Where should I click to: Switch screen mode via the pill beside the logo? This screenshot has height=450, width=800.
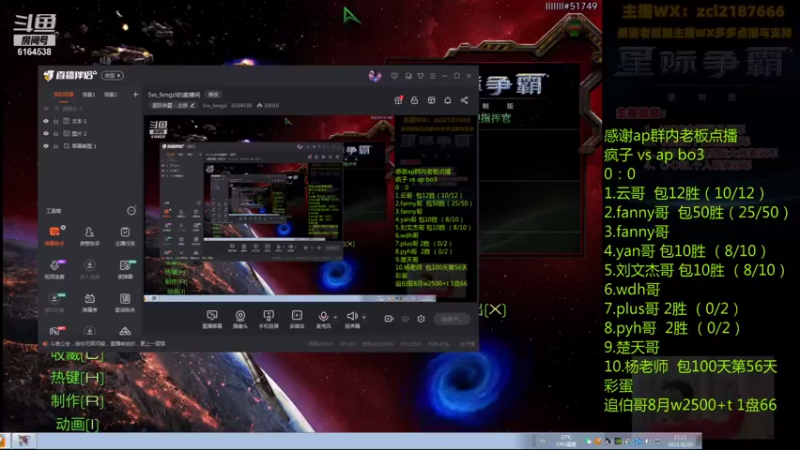point(113,76)
